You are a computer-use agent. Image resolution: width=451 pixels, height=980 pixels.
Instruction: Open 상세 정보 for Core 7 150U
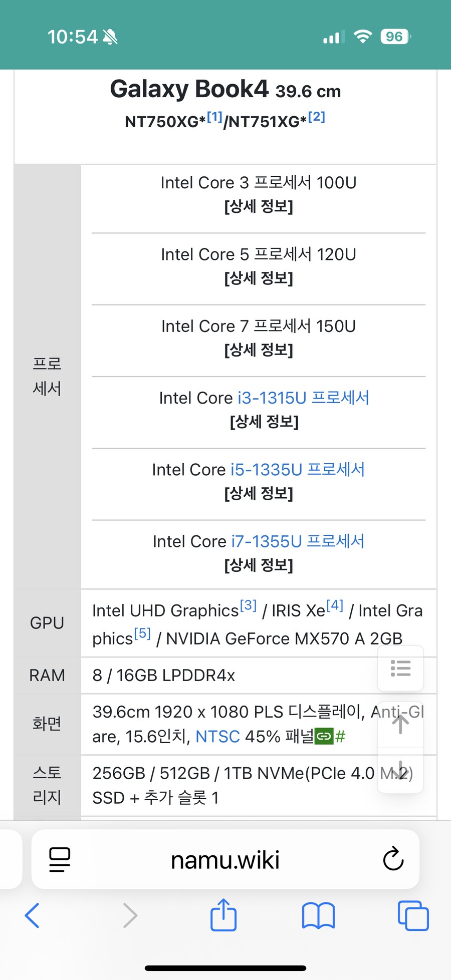click(x=259, y=350)
